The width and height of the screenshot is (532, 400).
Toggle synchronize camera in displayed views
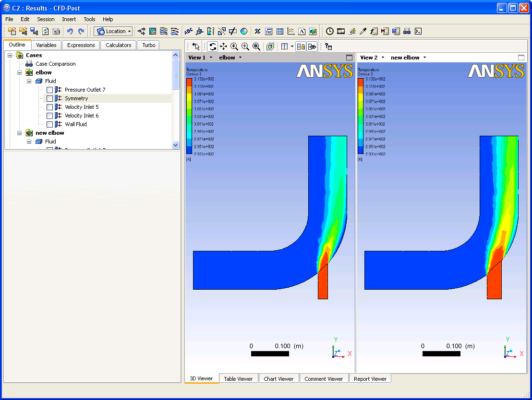[x=301, y=47]
